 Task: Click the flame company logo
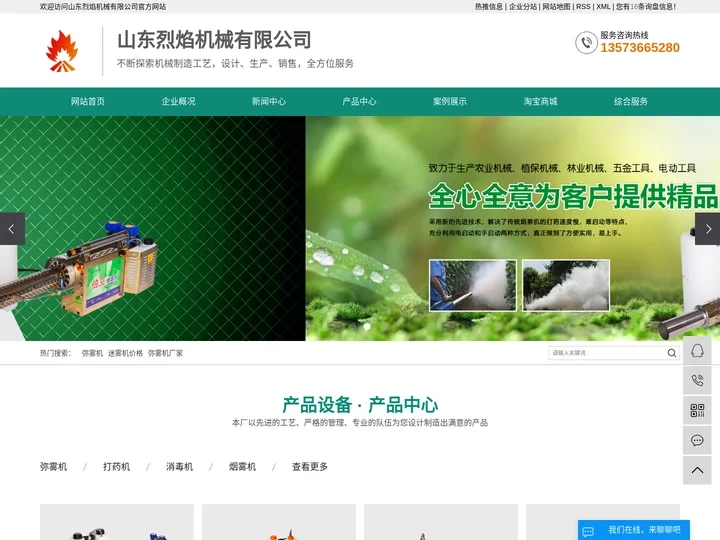(62, 51)
